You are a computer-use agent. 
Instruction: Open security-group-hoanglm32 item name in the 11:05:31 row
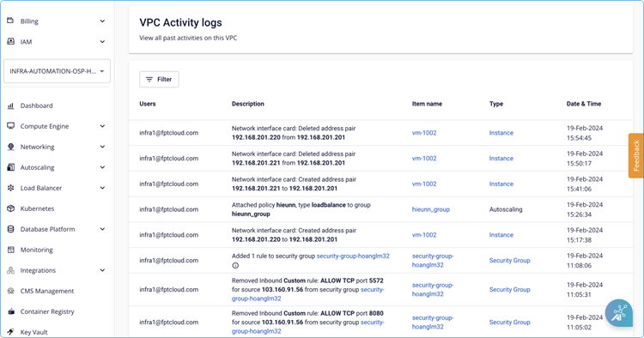pos(433,289)
